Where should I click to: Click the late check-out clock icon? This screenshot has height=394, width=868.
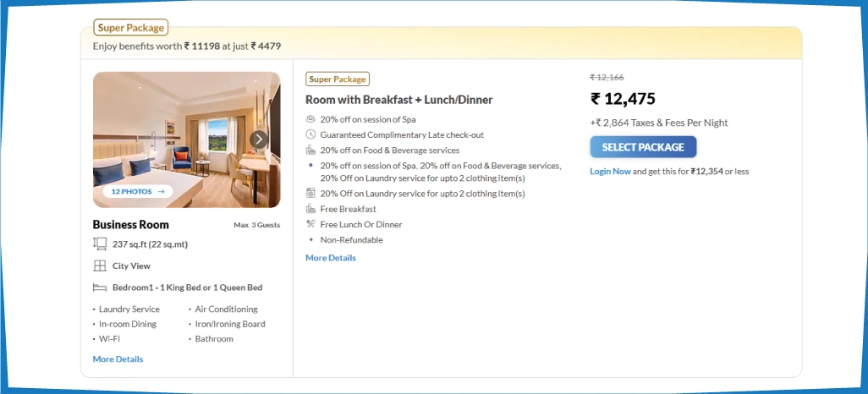click(x=310, y=134)
